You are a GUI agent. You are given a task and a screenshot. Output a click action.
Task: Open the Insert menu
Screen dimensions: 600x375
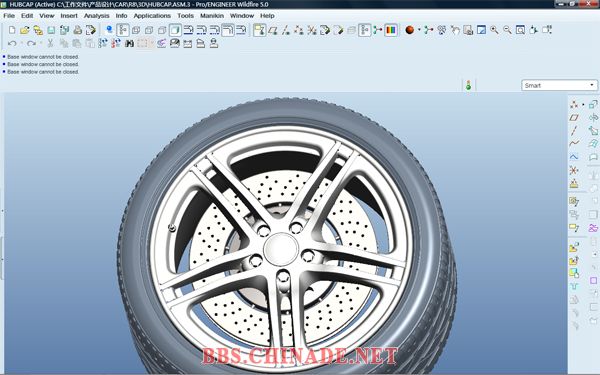(69, 16)
